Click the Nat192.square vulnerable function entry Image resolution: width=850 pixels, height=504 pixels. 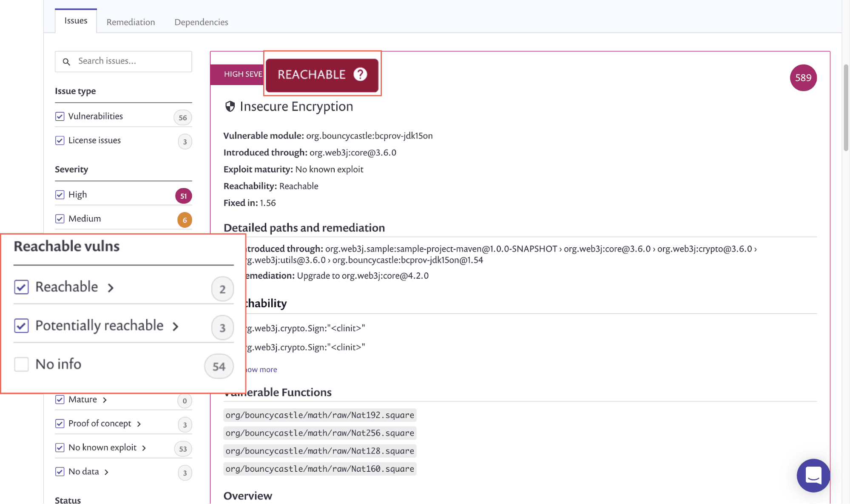coord(320,415)
